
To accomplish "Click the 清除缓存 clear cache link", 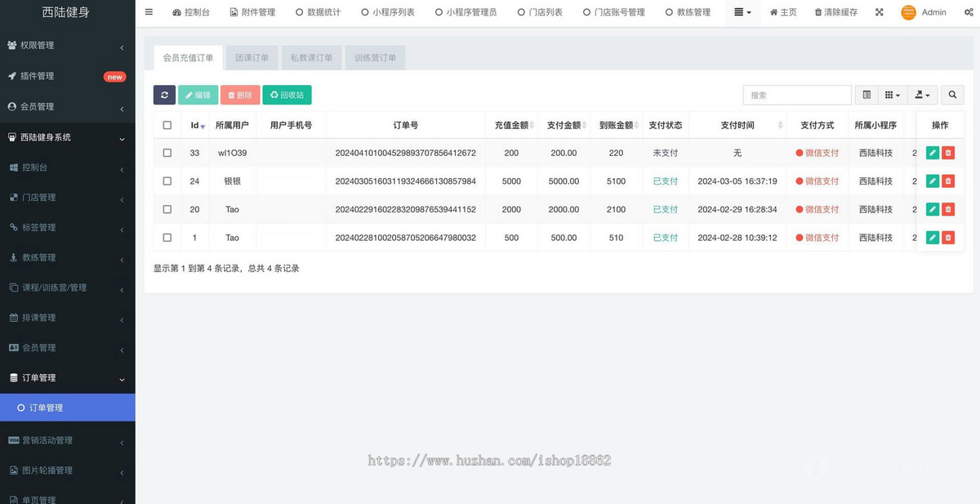I will [835, 12].
